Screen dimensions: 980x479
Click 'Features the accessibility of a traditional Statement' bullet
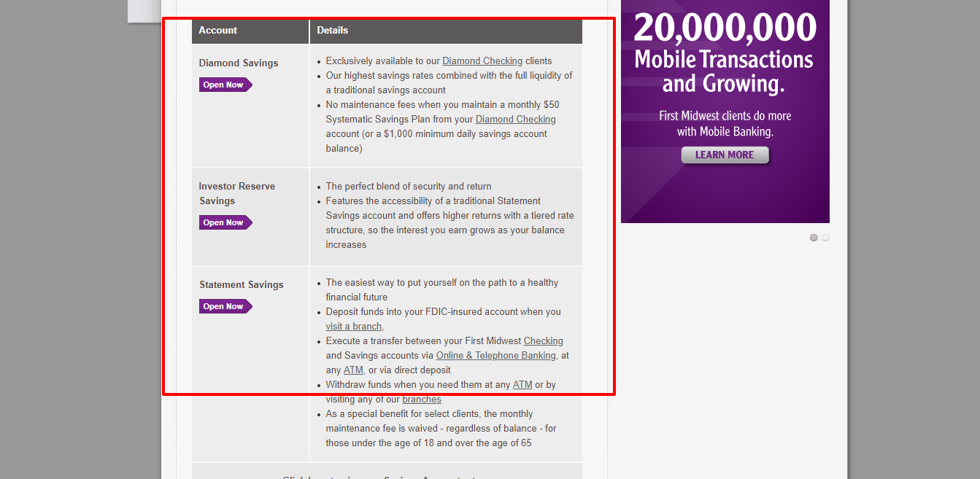click(x=450, y=223)
